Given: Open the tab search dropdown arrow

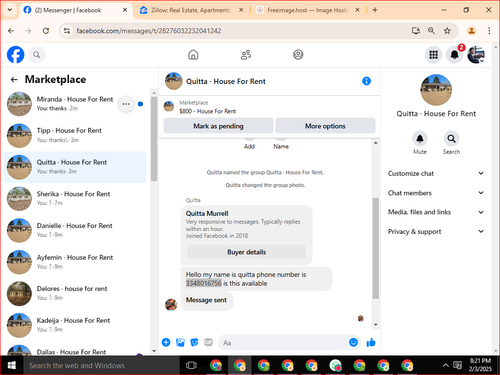Looking at the screenshot, I should pos(10,10).
